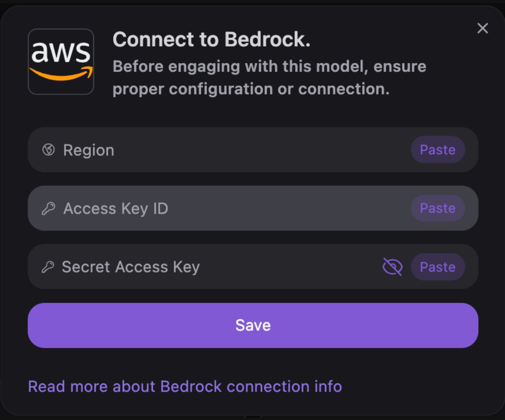Paste clipboard into Secret Access Key field
The height and width of the screenshot is (420, 505).
click(x=437, y=267)
